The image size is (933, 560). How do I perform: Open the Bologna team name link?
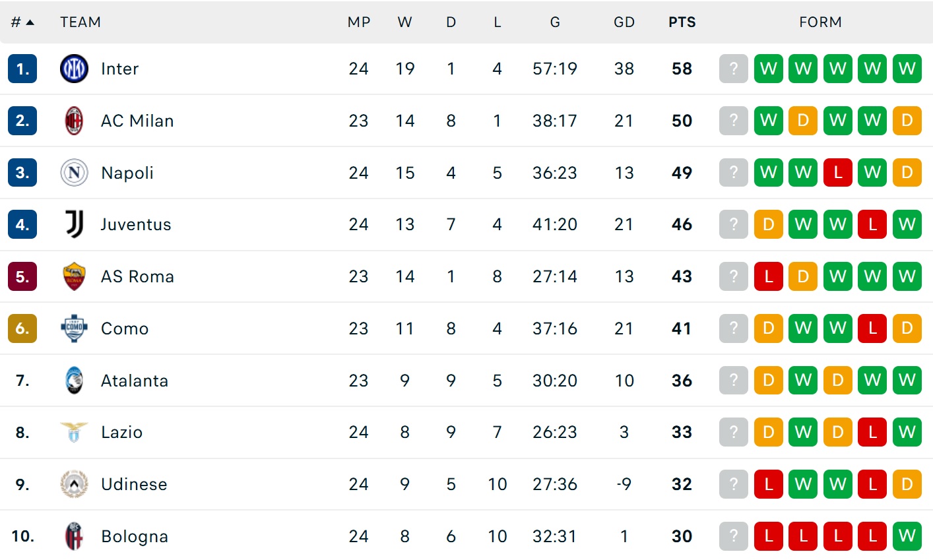[135, 536]
